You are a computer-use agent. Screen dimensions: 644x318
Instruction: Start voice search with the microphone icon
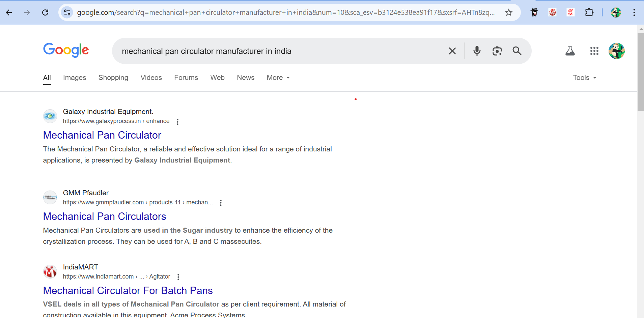[x=477, y=51]
